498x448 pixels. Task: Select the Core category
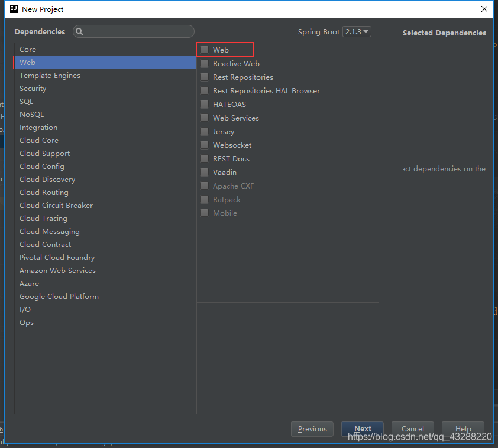105,50
